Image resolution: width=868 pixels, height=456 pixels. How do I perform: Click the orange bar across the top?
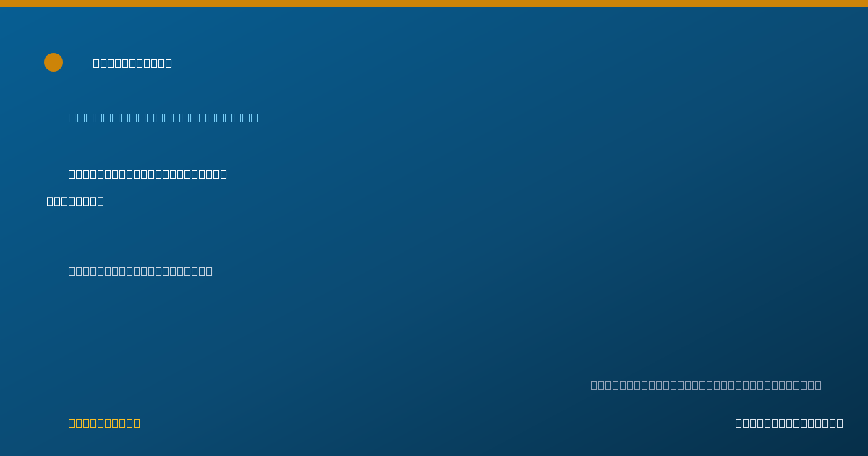(434, 4)
